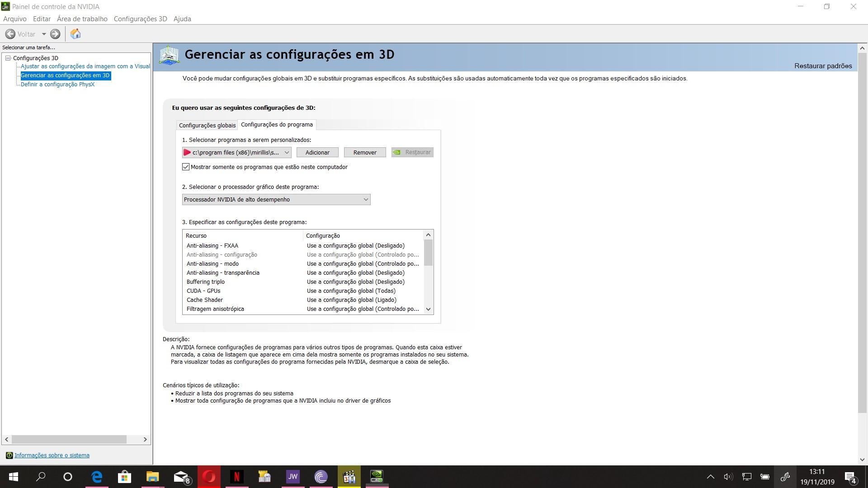The width and height of the screenshot is (868, 488).
Task: Click the Back arrow icon in toolbar
Action: [x=10, y=34]
